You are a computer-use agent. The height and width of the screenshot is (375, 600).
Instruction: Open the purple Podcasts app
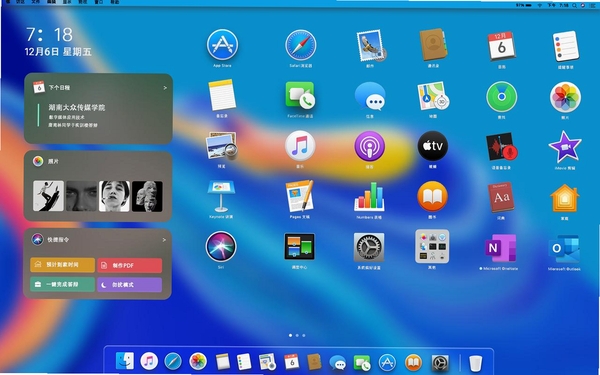click(x=369, y=146)
